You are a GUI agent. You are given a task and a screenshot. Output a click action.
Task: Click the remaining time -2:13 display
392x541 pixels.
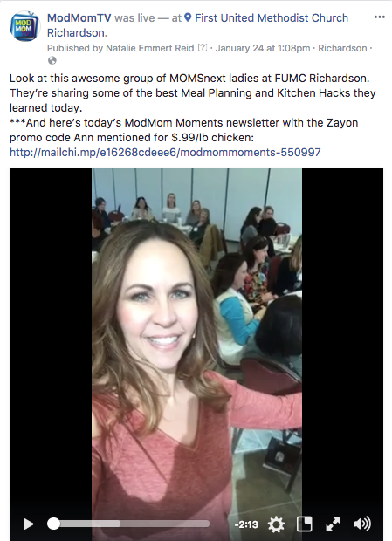point(246,524)
